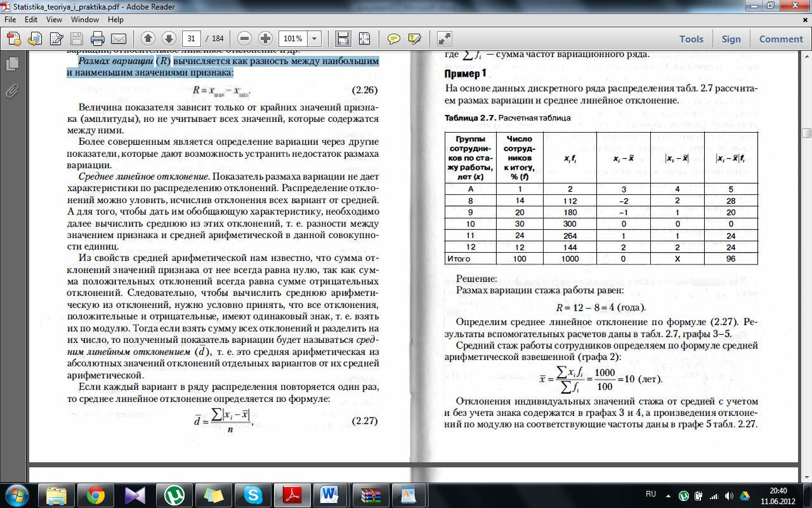Zoom out with the minus button

[245, 39]
